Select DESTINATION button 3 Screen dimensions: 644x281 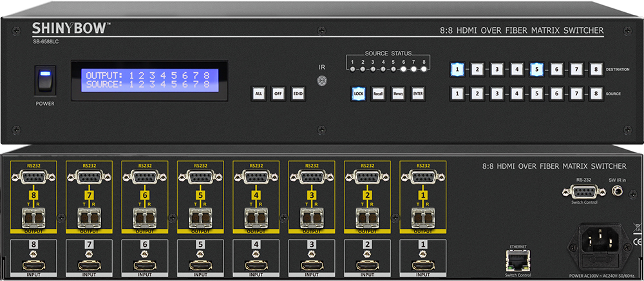click(x=497, y=70)
